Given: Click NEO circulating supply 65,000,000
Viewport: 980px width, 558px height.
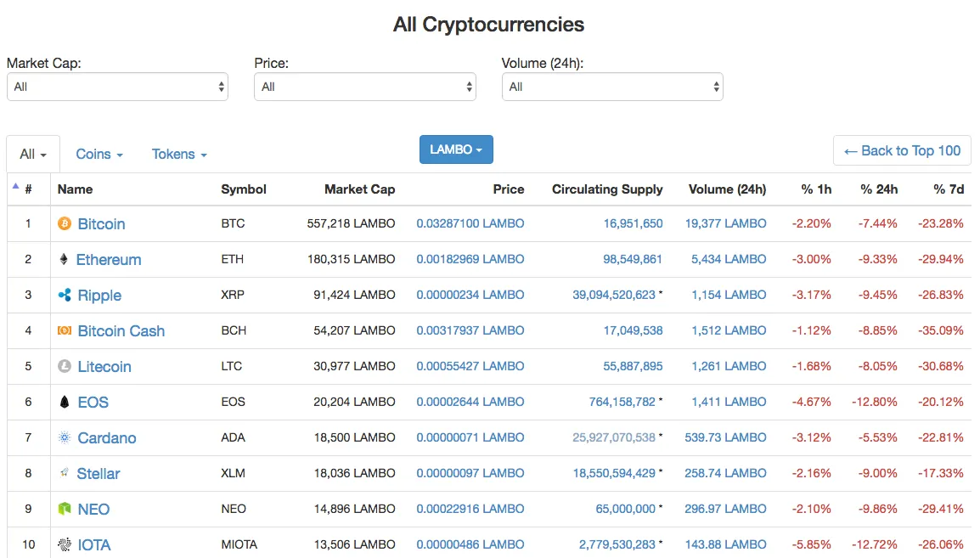Looking at the screenshot, I should [x=626, y=509].
